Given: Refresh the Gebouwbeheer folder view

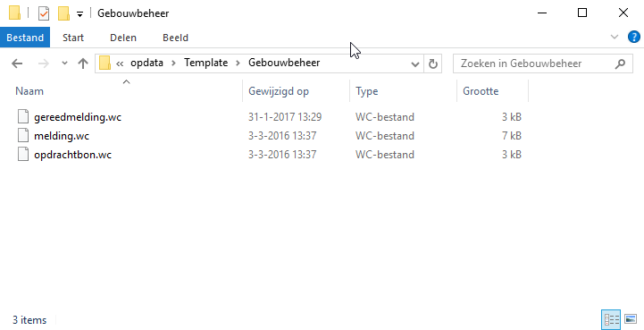Looking at the screenshot, I should (x=433, y=63).
